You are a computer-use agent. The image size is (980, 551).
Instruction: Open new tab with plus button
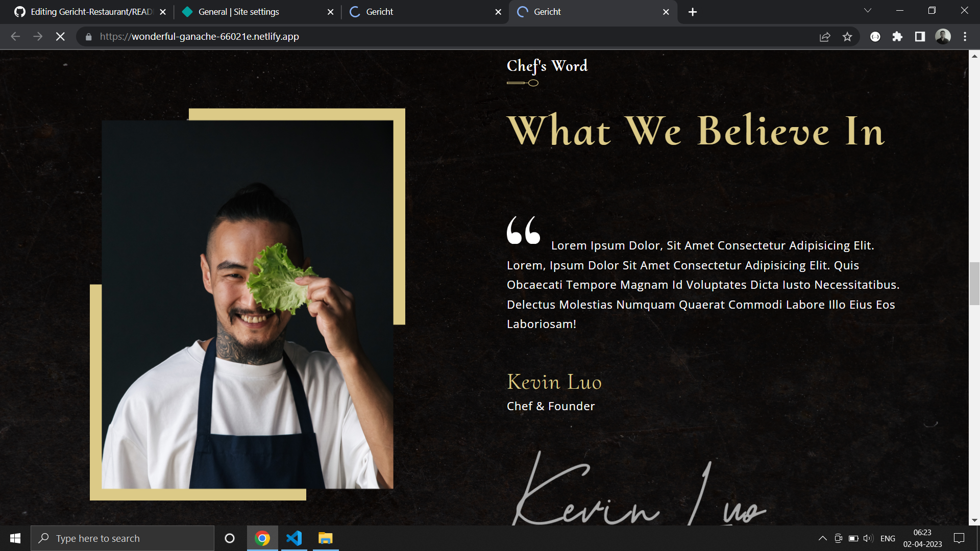coord(692,12)
